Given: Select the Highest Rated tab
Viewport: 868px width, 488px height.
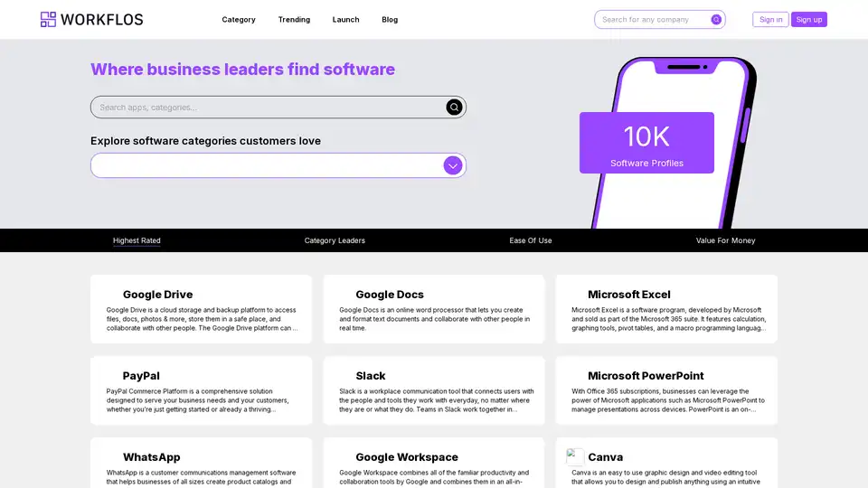Looking at the screenshot, I should [x=137, y=240].
